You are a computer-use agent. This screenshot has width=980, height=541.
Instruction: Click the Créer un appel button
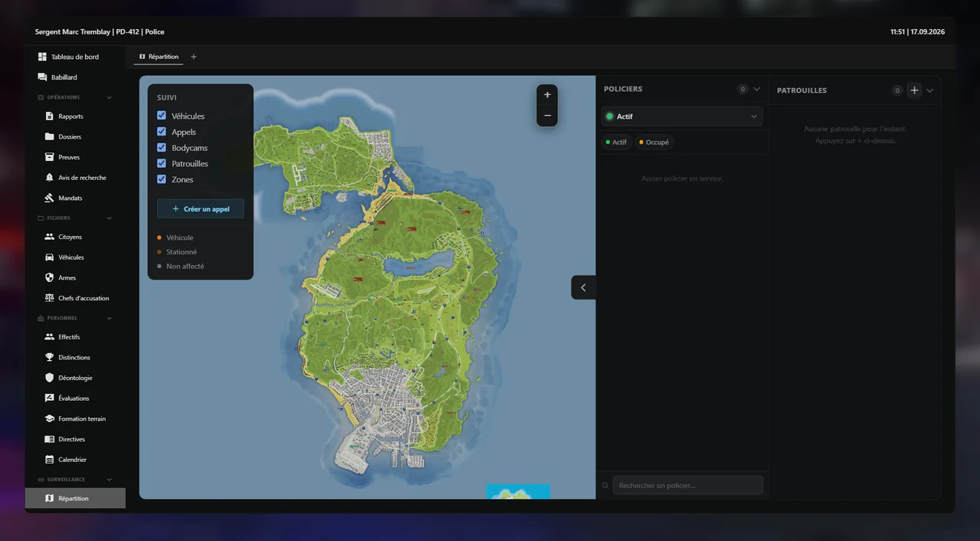pyautogui.click(x=201, y=208)
